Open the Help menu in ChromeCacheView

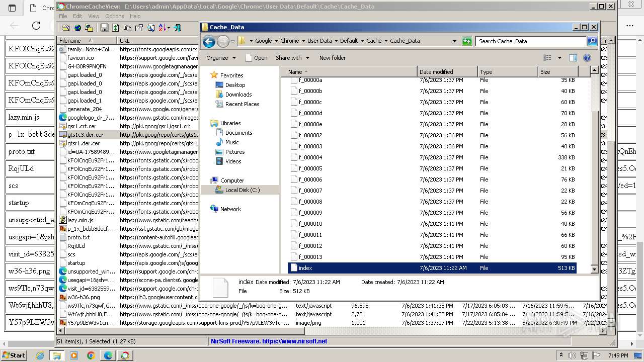click(135, 16)
